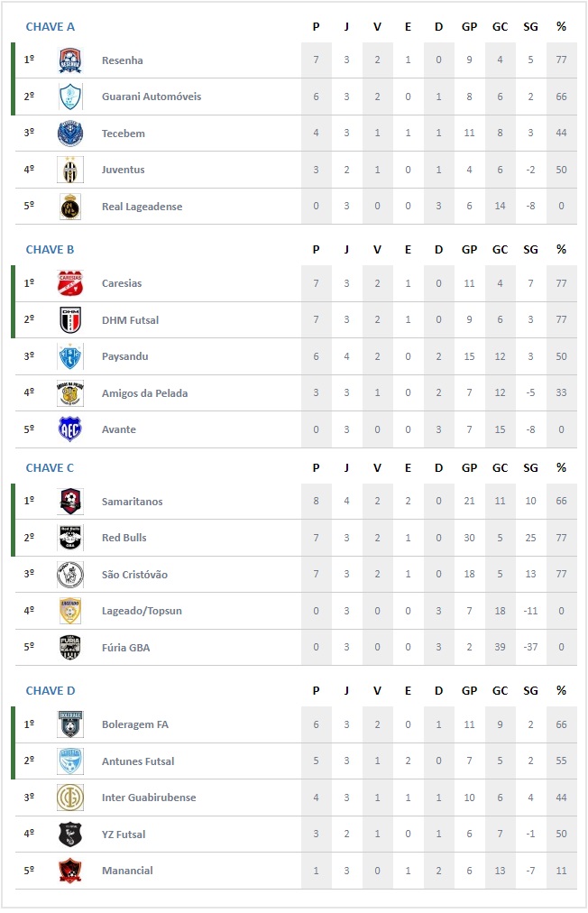This screenshot has width=588, height=913.
Task: Select the Paysandu club badge
Action: tap(70, 356)
